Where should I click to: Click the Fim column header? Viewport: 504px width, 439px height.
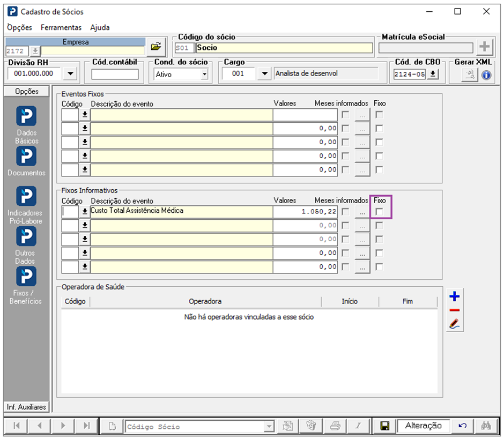click(x=407, y=301)
